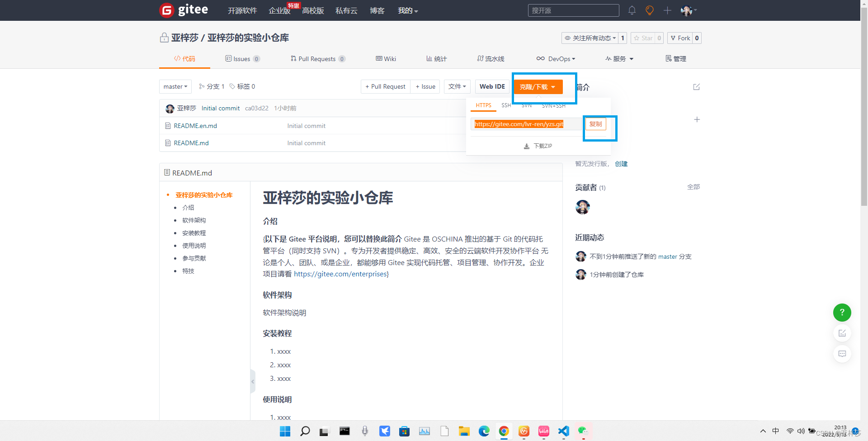
Task: Open 高校版 in top navigation
Action: point(313,10)
